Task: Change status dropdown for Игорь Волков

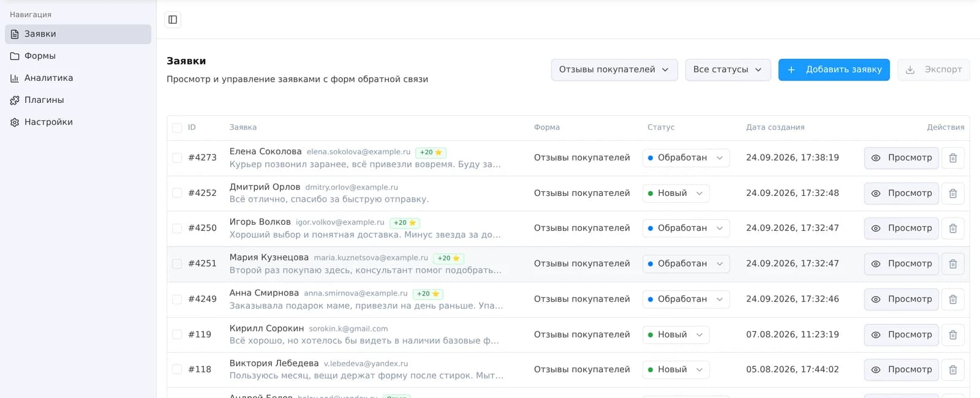Action: 686,228
